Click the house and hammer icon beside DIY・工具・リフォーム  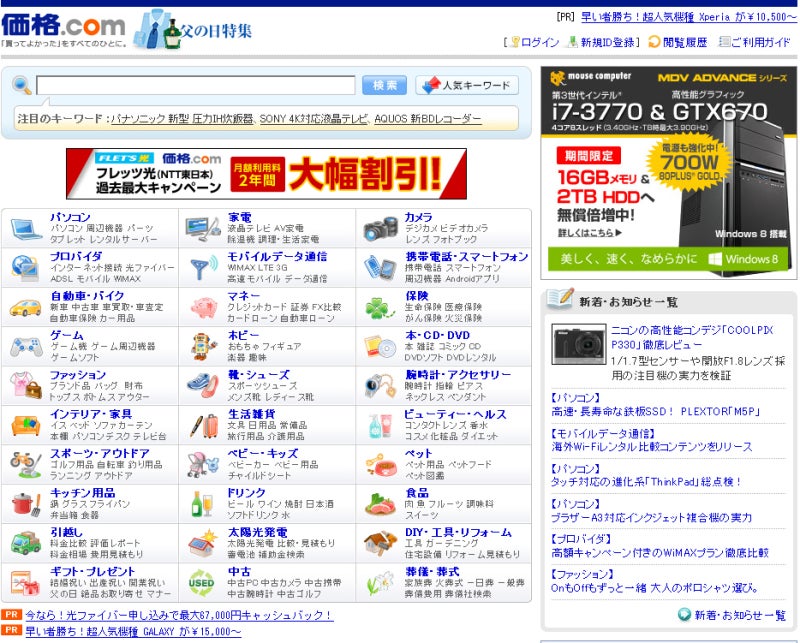click(x=381, y=543)
